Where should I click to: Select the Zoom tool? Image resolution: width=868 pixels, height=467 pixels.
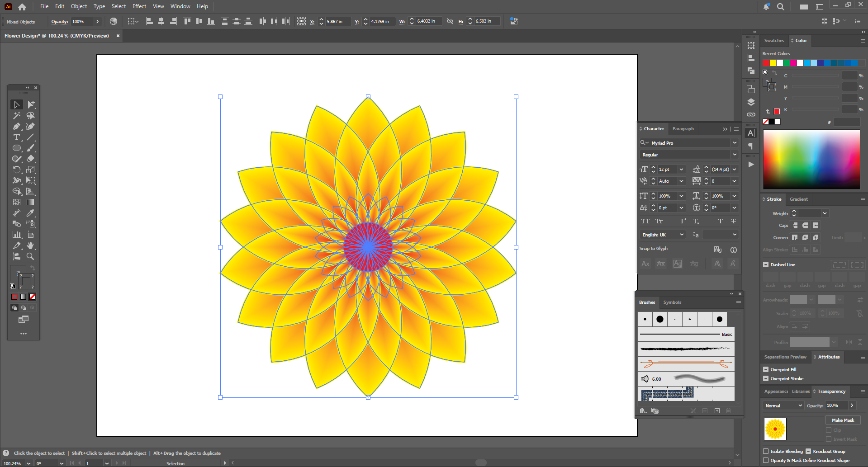(x=30, y=256)
